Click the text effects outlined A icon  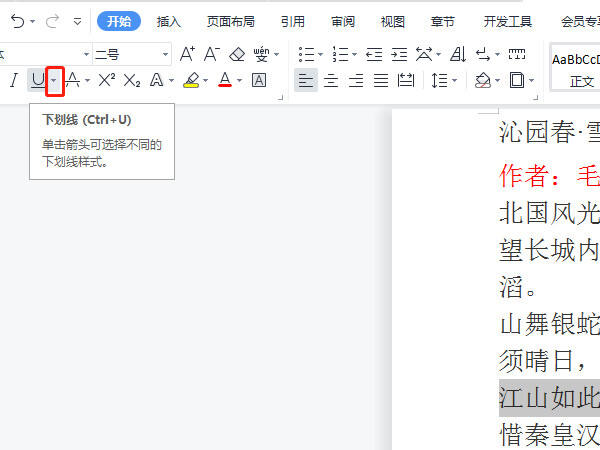[157, 80]
